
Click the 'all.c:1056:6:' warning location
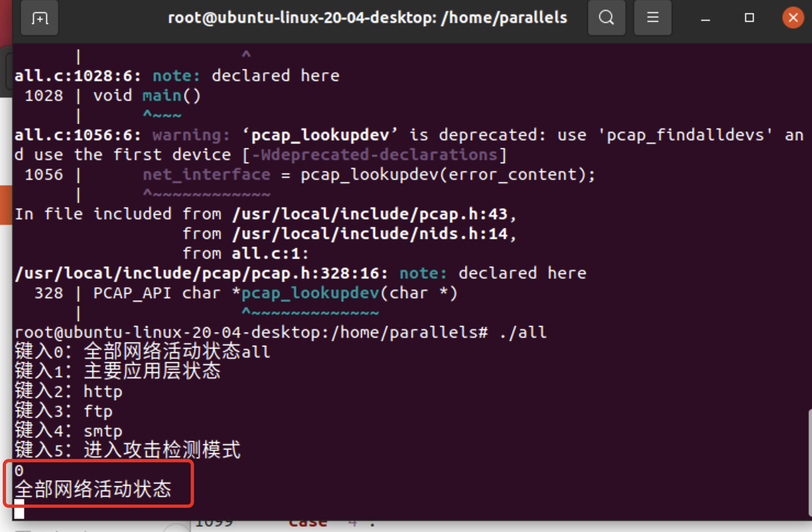78,135
